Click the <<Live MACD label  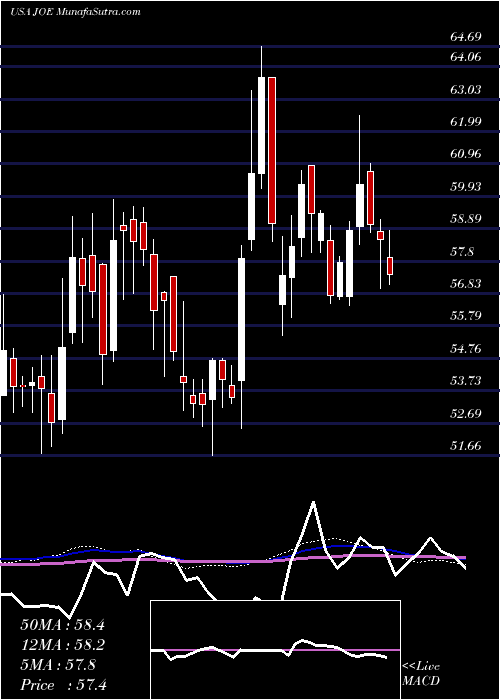click(x=421, y=674)
